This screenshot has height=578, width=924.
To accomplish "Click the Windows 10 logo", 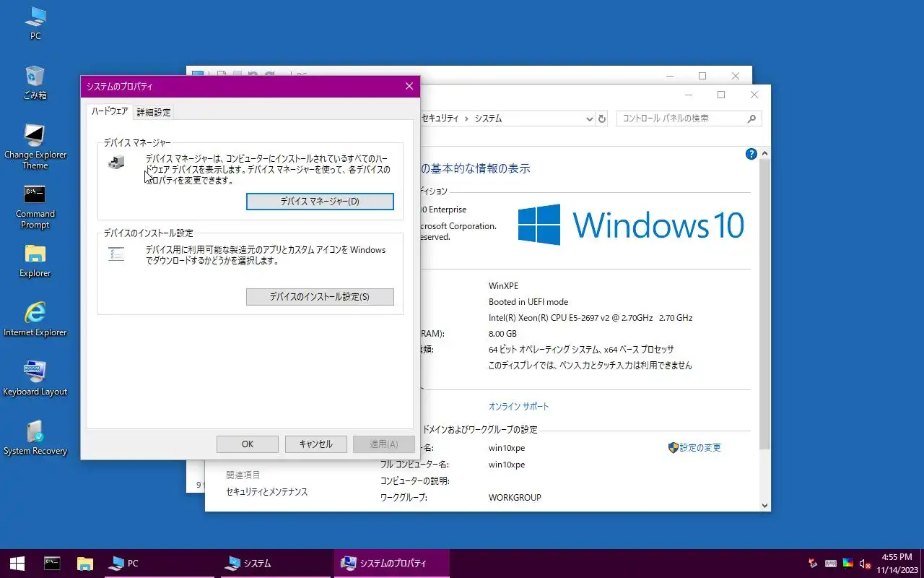I will [631, 225].
